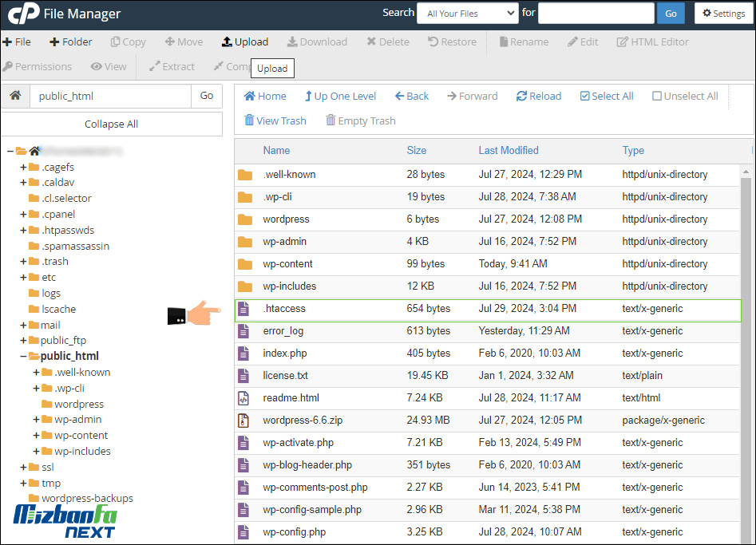Click the Upload toolbar icon
This screenshot has height=545, width=756.
pos(227,42)
